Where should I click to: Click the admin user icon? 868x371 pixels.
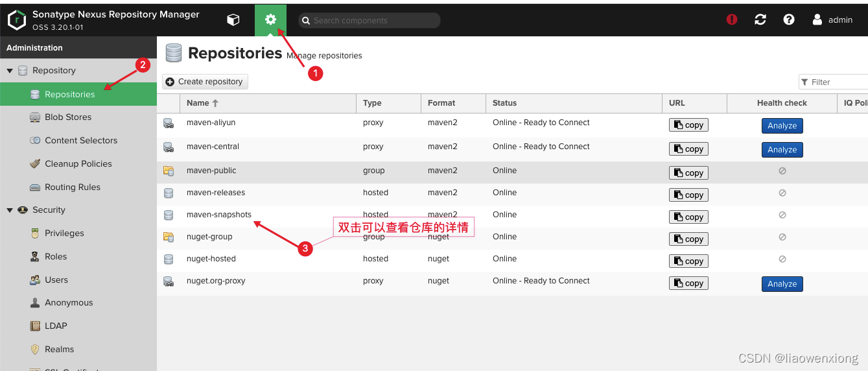[x=817, y=19]
